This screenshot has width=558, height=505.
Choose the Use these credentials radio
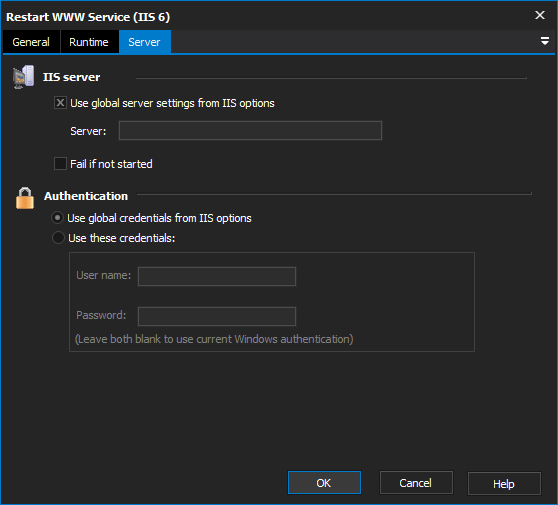[x=58, y=238]
